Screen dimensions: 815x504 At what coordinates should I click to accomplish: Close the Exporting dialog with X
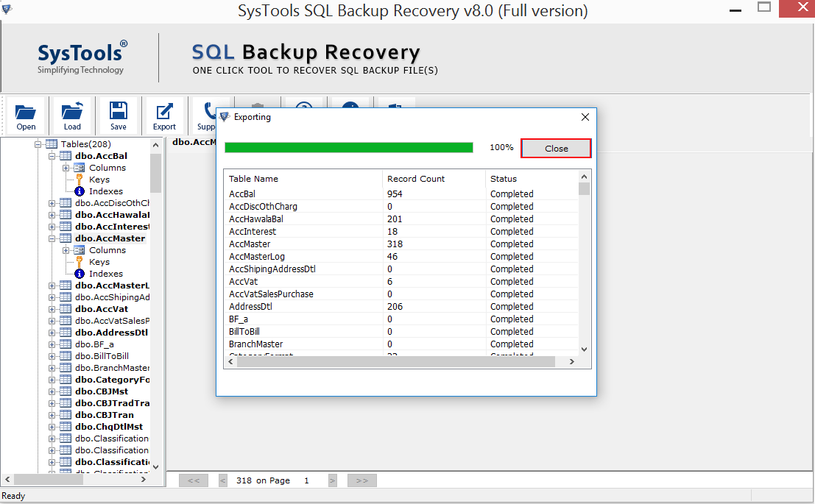pyautogui.click(x=585, y=117)
